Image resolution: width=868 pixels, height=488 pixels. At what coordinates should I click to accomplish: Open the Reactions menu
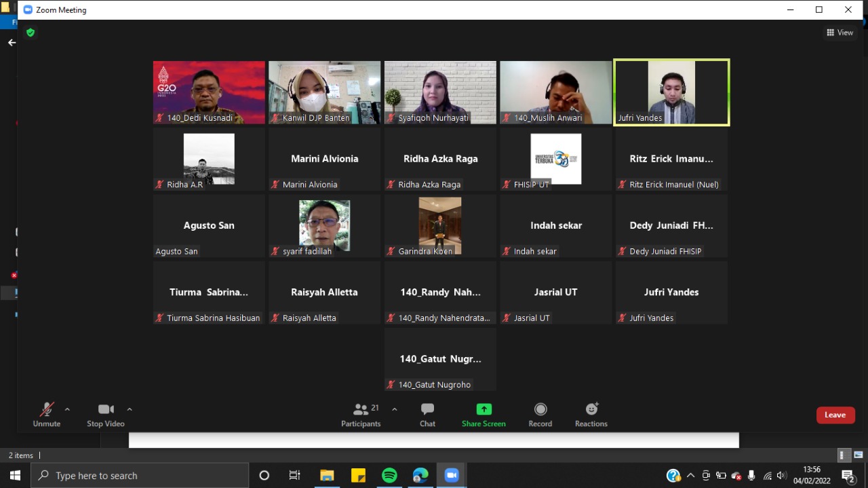click(591, 415)
